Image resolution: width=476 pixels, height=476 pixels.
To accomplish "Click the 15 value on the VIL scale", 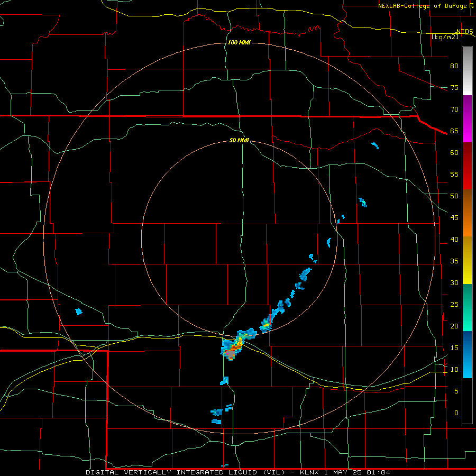I will pos(454,348).
